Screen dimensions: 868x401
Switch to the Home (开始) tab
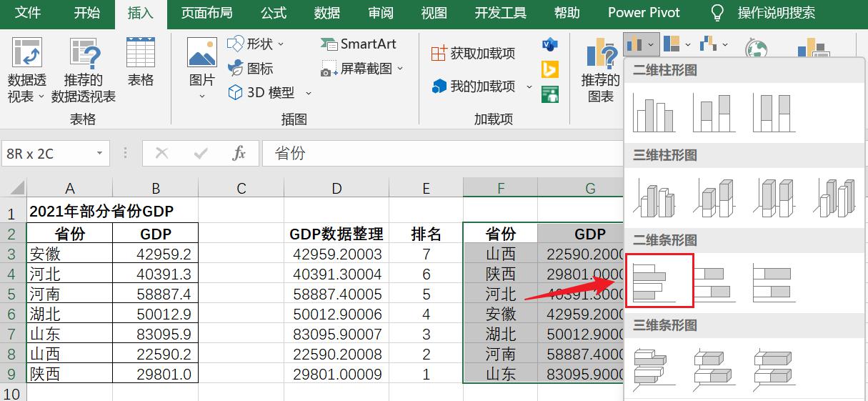(x=87, y=13)
